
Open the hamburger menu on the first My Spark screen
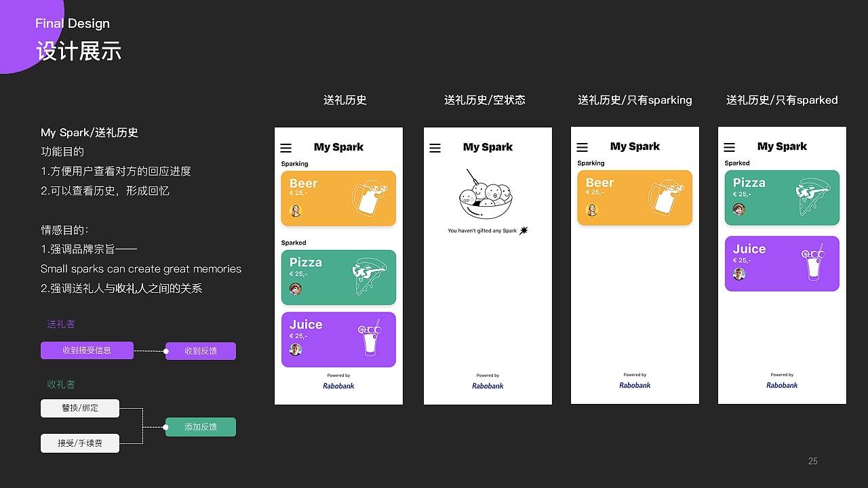click(285, 147)
